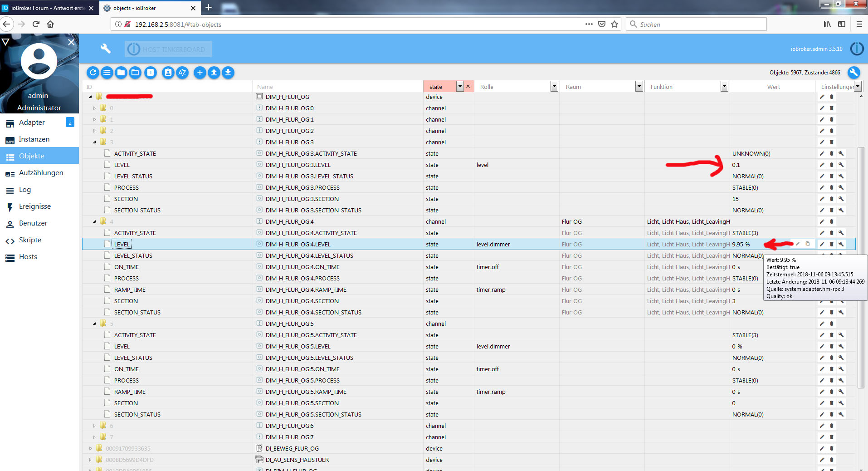The height and width of the screenshot is (471, 868).
Task: Click the ID filter field
Action: (x=167, y=87)
